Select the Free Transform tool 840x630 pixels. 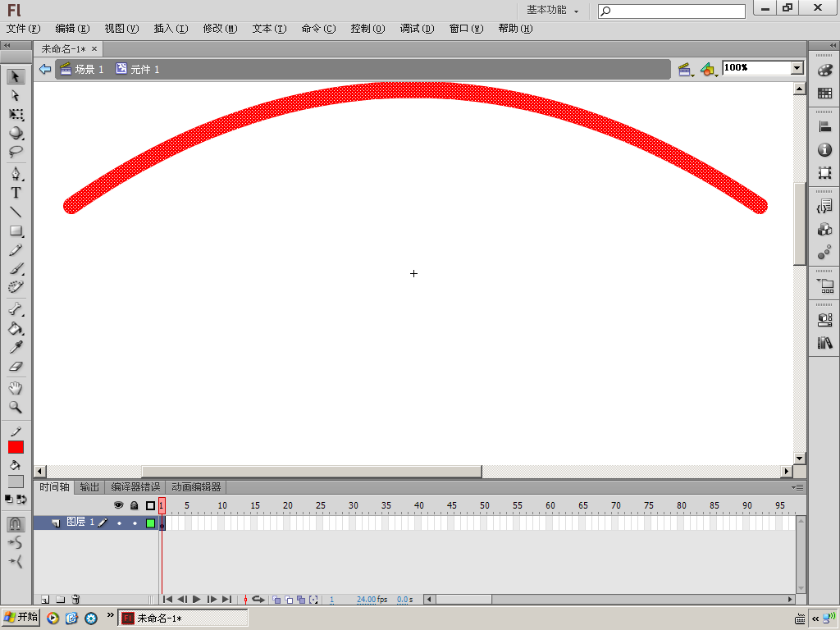pyautogui.click(x=16, y=114)
